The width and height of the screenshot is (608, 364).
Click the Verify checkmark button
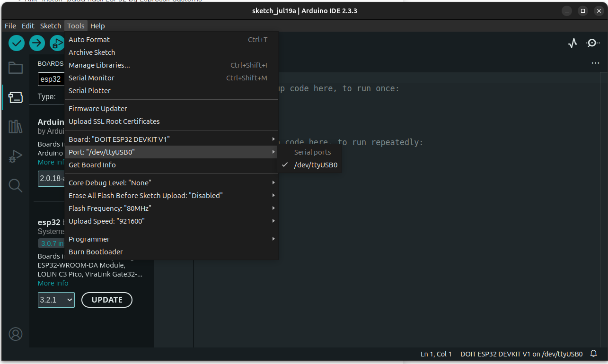tap(17, 43)
